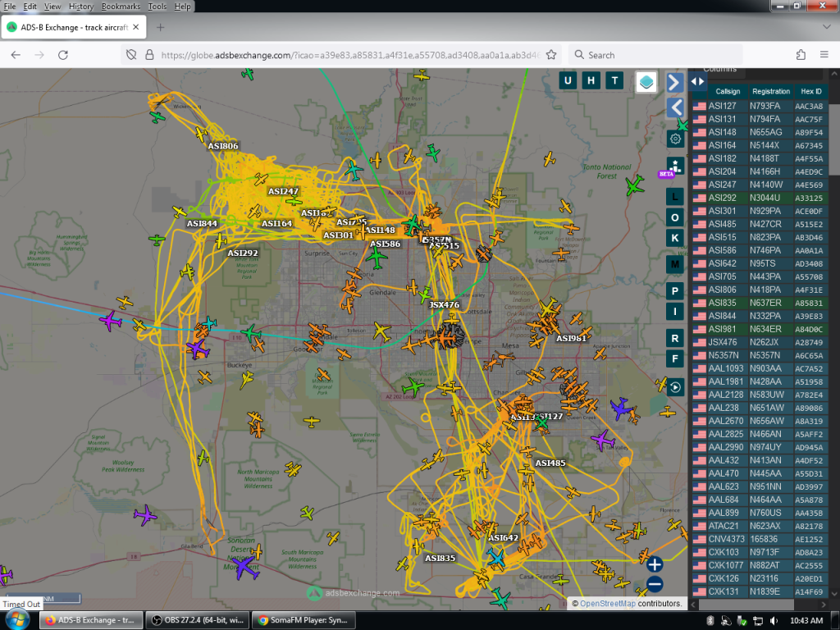Open the Windows Start button

[16, 620]
